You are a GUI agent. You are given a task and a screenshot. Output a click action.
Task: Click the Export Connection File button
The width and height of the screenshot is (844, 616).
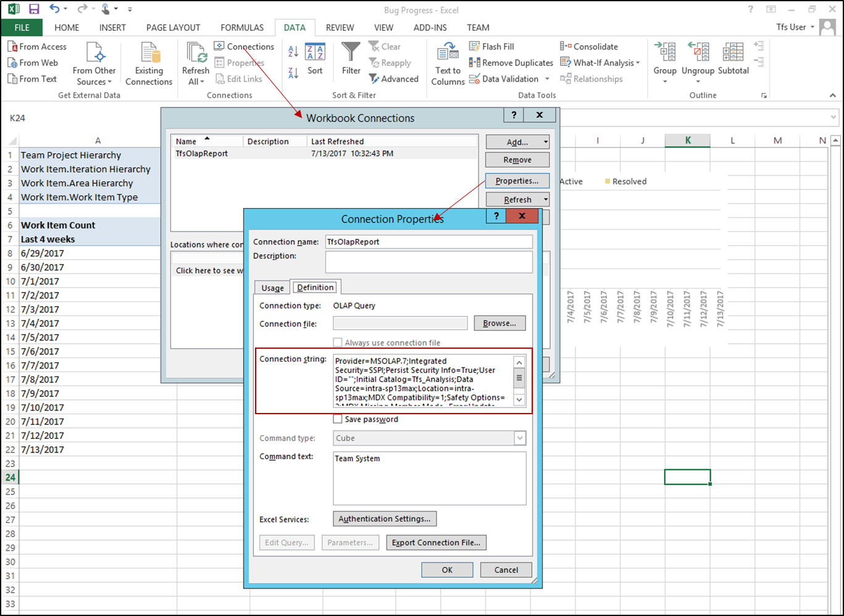pos(436,542)
